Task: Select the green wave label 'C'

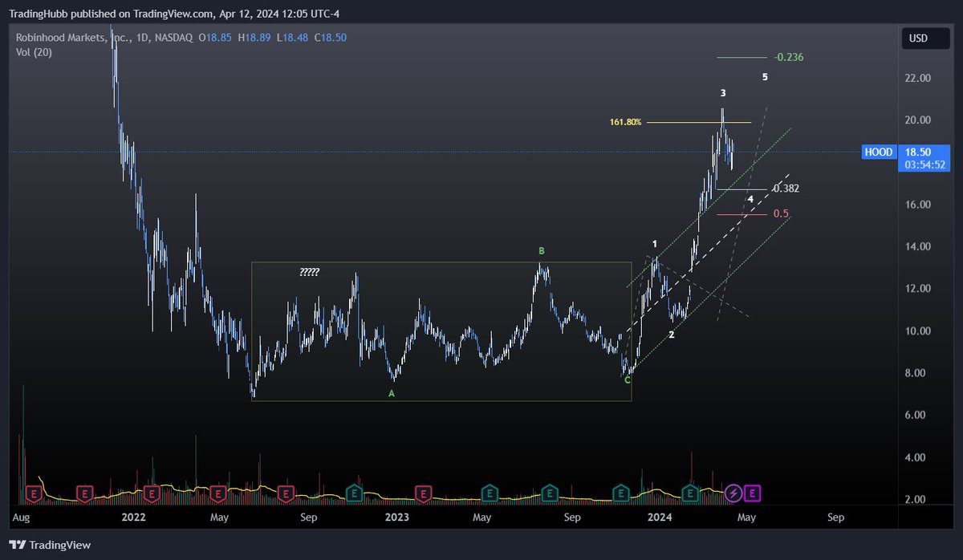Action: pos(628,379)
